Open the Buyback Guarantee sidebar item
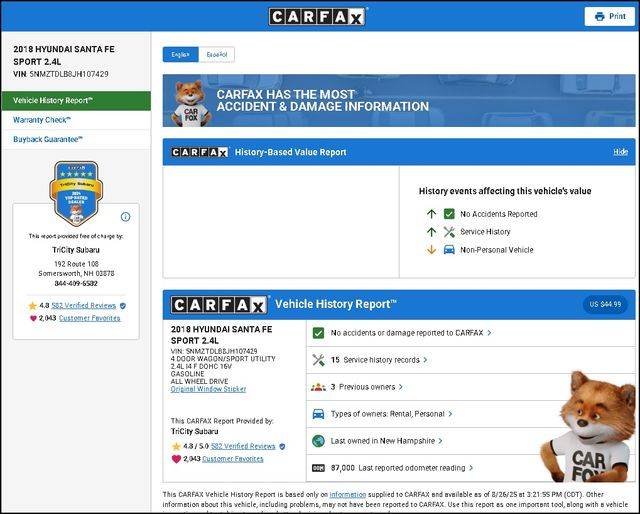Viewport: 640px width, 514px height. pyautogui.click(x=76, y=139)
